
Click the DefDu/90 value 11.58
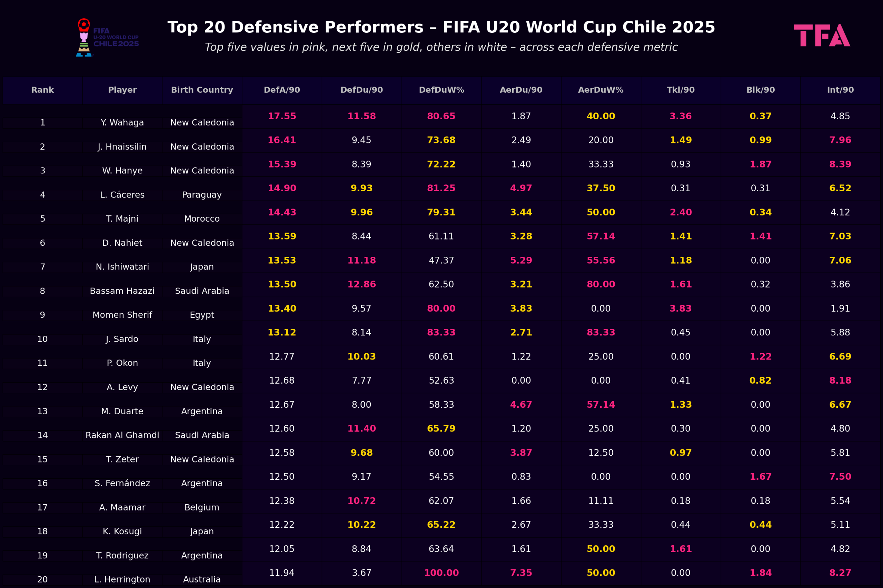point(361,116)
